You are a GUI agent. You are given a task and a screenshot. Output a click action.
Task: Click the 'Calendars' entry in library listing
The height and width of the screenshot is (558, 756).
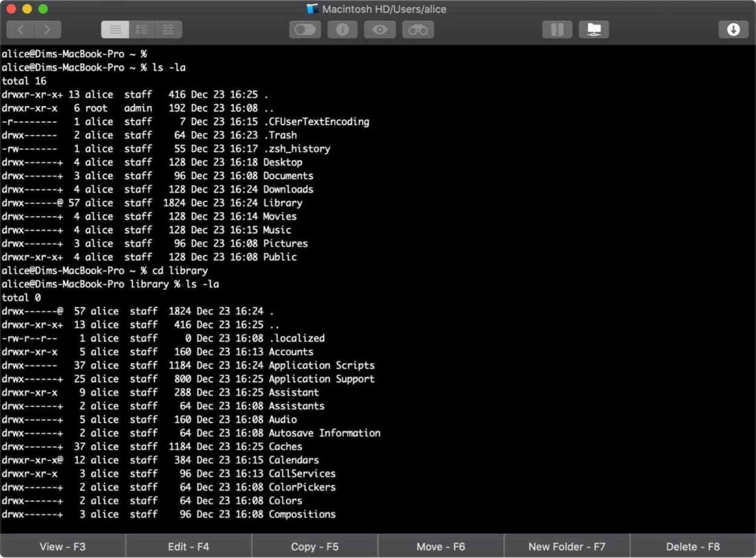(x=293, y=460)
